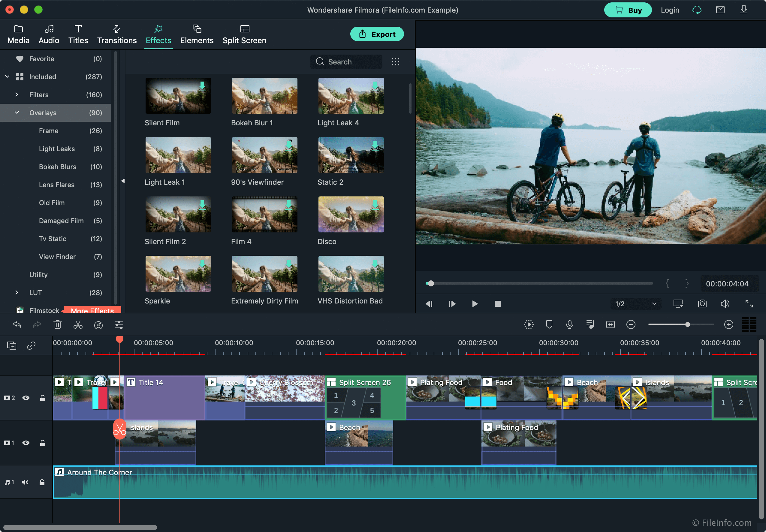Viewport: 766px width, 532px height.
Task: Open More Effects from Filmstock
Action: coord(92,310)
